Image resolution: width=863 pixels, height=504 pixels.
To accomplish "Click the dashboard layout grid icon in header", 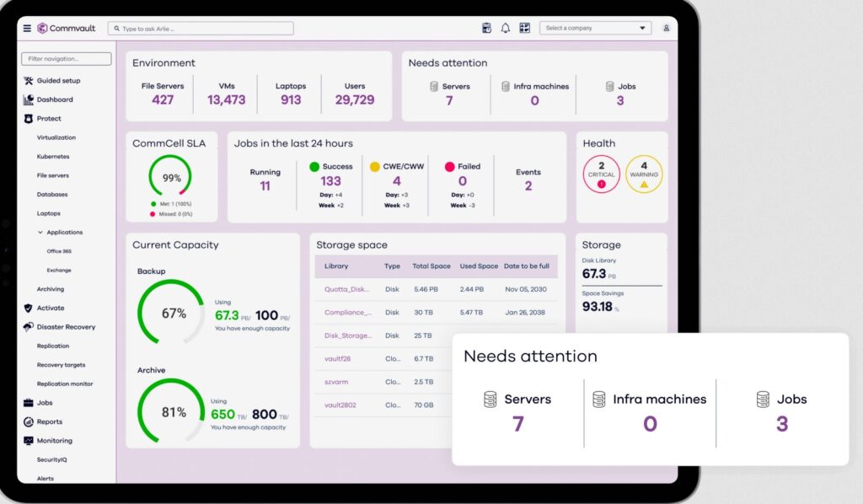I will [x=524, y=28].
